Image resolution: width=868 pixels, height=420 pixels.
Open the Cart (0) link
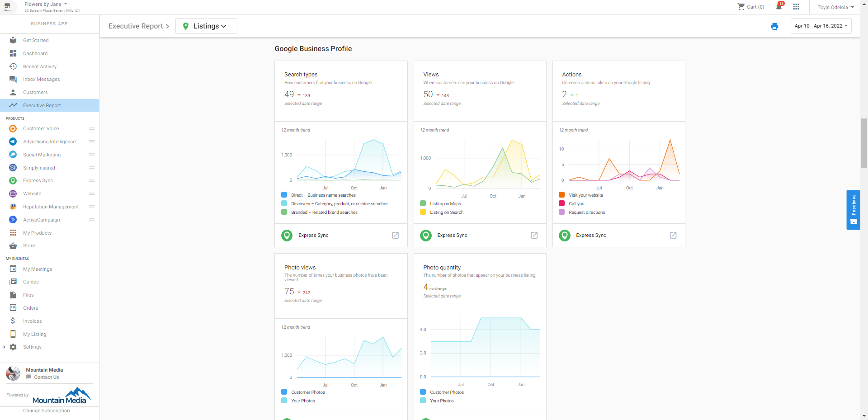pos(751,7)
